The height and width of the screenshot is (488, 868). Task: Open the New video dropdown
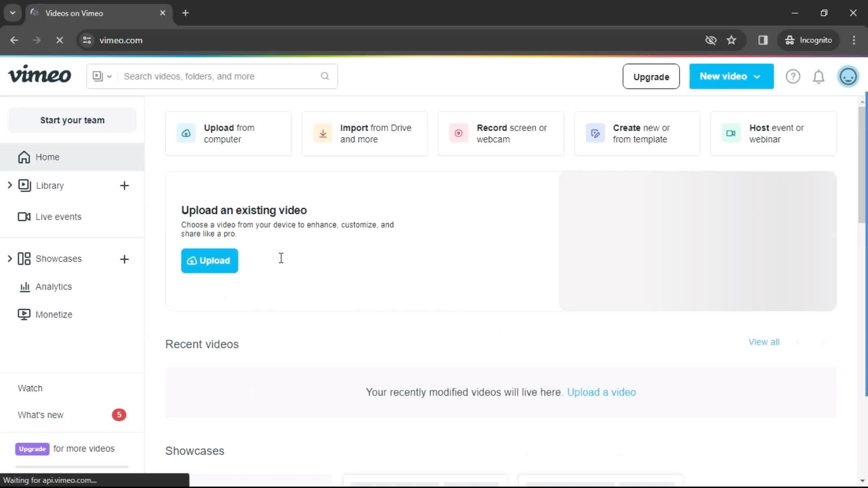click(x=731, y=76)
